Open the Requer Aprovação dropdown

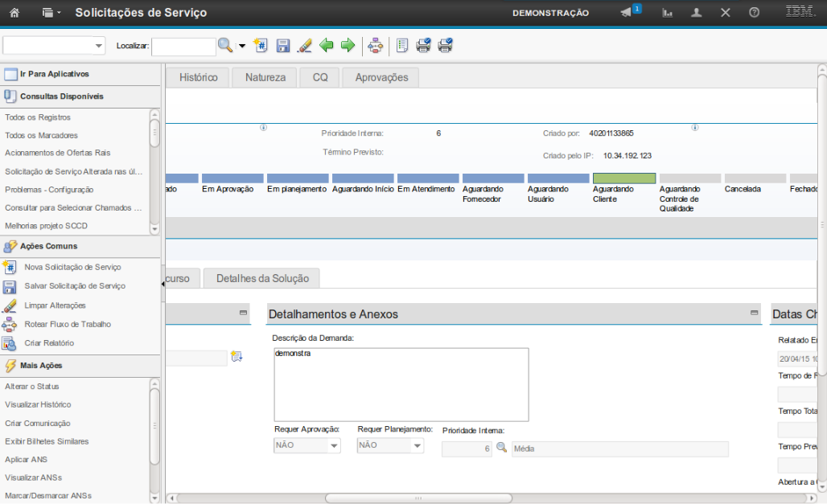334,446
